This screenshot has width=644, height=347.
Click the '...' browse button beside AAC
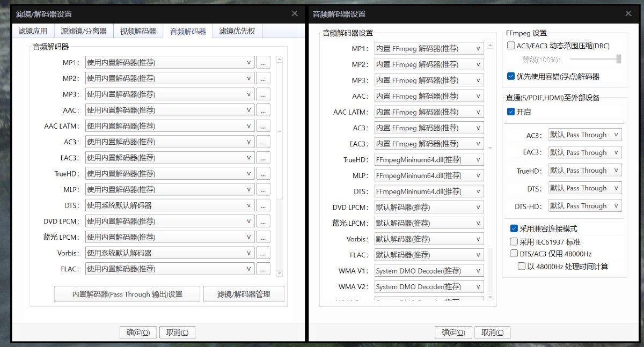coord(263,110)
